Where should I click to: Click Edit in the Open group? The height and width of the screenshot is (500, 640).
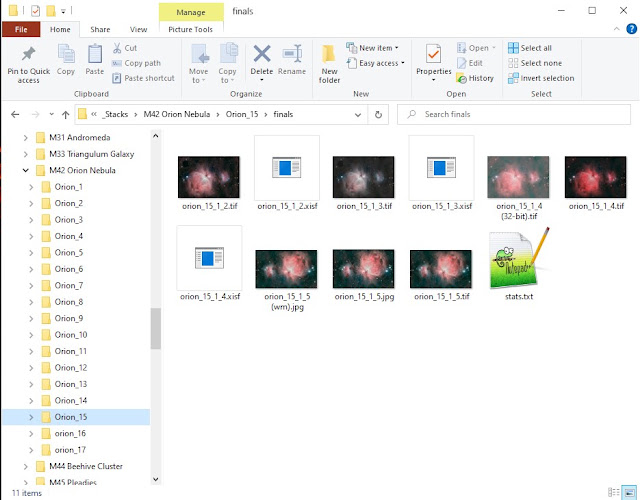click(470, 63)
